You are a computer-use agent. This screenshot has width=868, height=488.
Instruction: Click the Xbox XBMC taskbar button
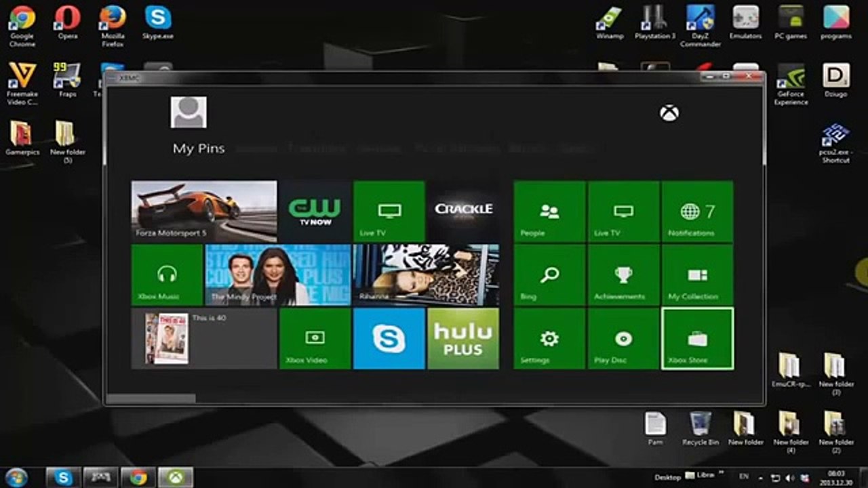coord(176,477)
